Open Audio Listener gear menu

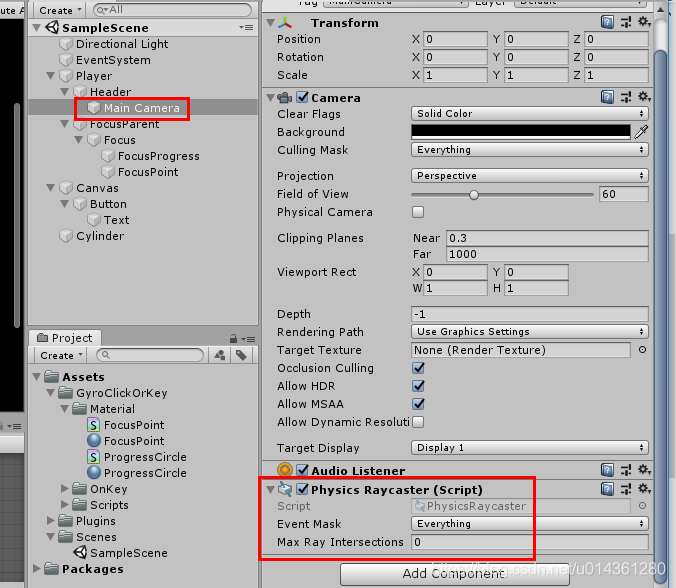pyautogui.click(x=644, y=469)
